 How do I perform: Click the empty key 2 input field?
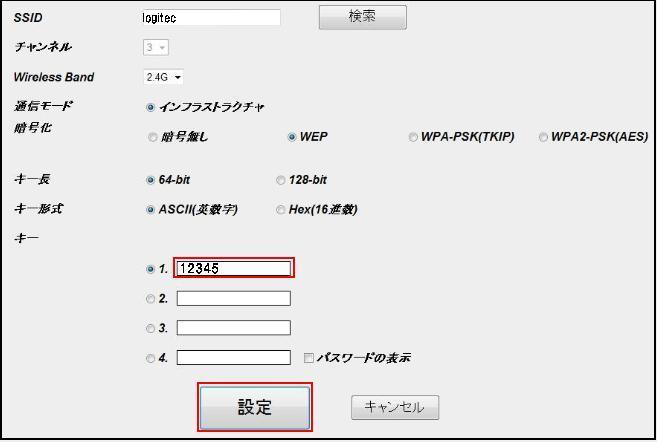(234, 298)
